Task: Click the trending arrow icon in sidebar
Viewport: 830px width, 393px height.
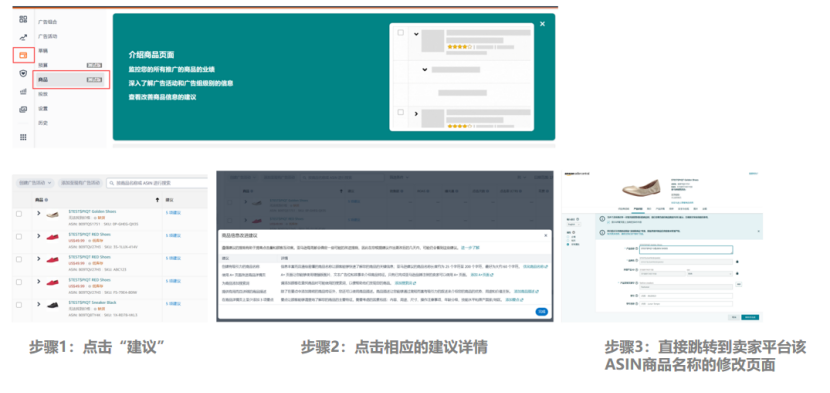Action: (23, 38)
